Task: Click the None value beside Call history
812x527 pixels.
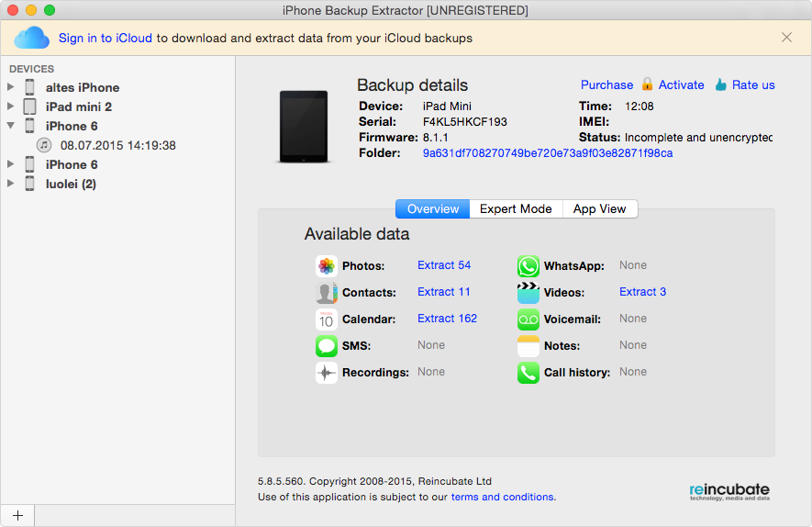Action: 633,372
